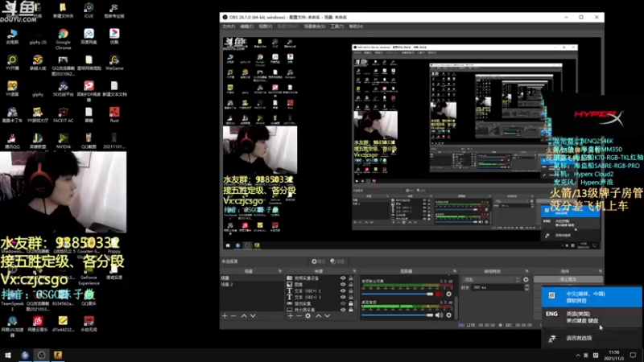Toggle lock on the image source
The image size is (644, 362).
(x=351, y=285)
